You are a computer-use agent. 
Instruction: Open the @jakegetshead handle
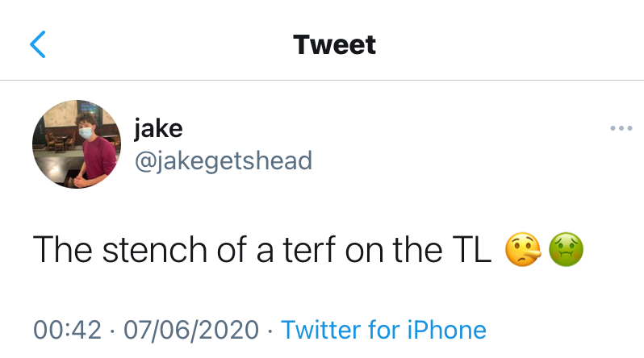[222, 160]
